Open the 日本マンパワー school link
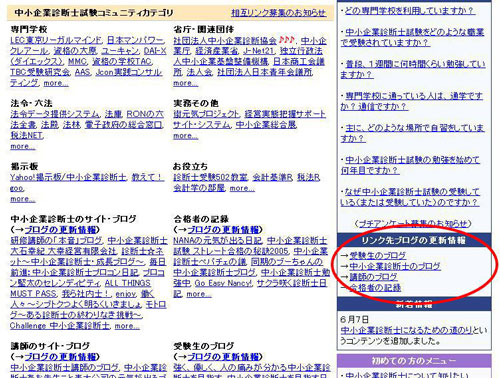This screenshot has width=500, height=378. pyautogui.click(x=136, y=40)
